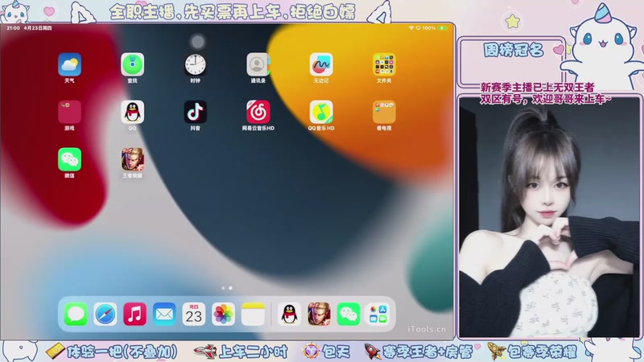Tap the battery indicator in status bar
Image resolution: width=644 pixels, height=362 pixels.
click(x=443, y=28)
